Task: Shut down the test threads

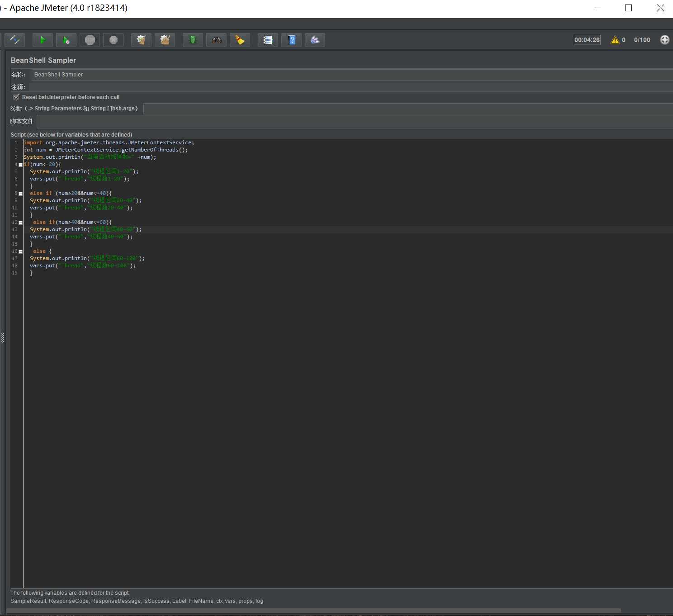Action: tap(113, 40)
